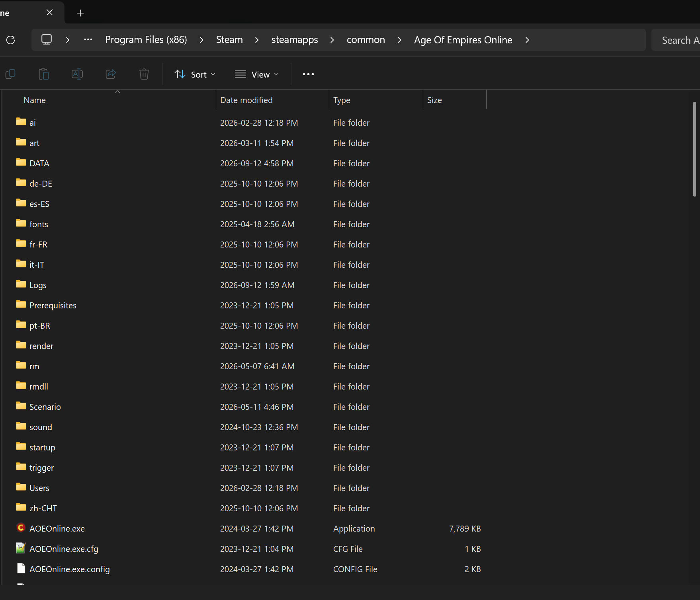Image resolution: width=700 pixels, height=600 pixels.
Task: Expand chevron after This PC icon
Action: (x=68, y=40)
